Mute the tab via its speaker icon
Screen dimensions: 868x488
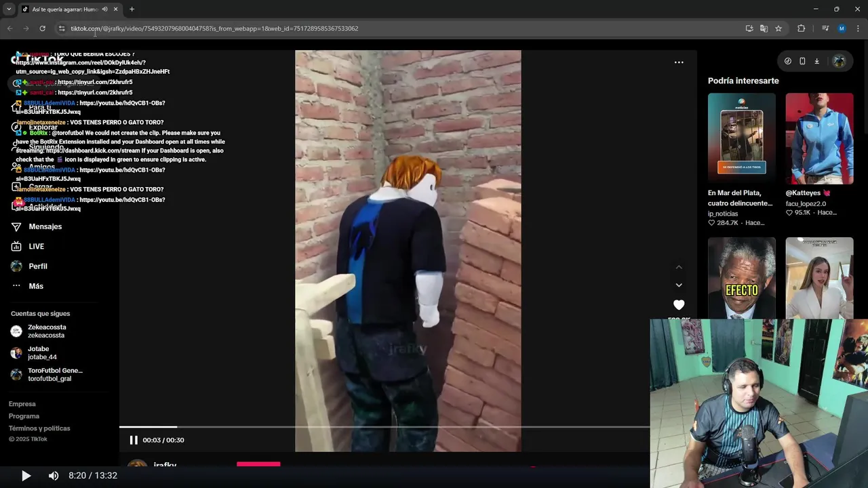click(x=104, y=9)
